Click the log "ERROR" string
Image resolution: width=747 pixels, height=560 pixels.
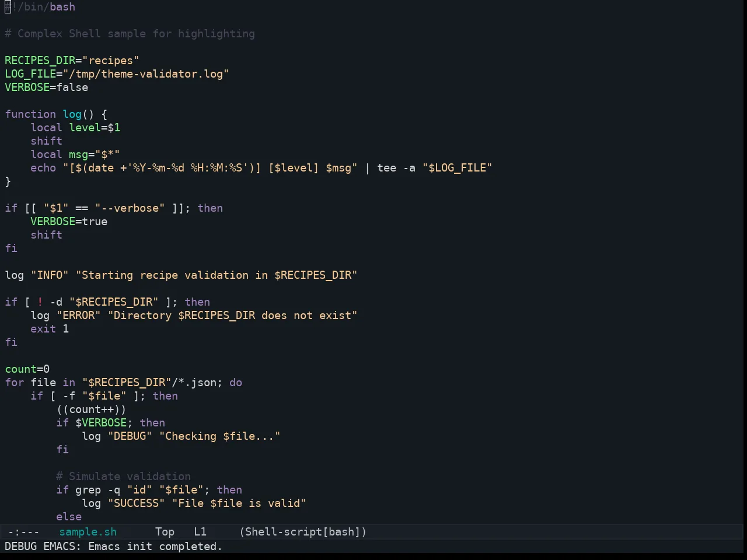(78, 316)
